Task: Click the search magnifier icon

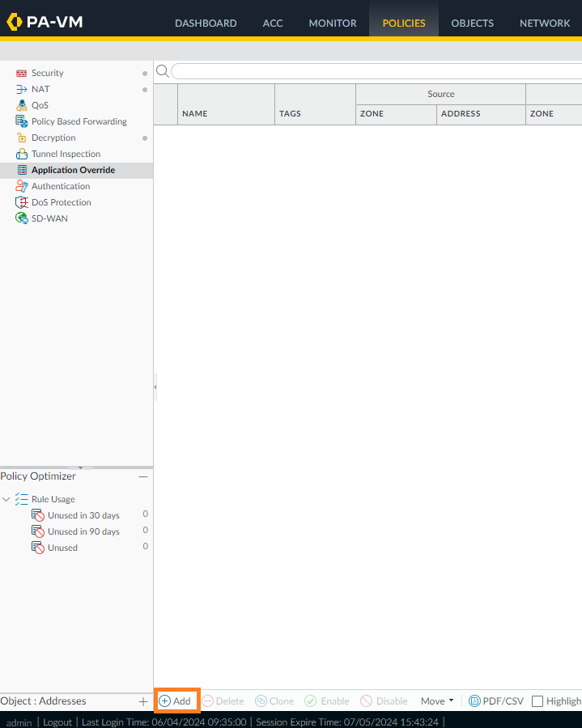Action: pos(162,71)
